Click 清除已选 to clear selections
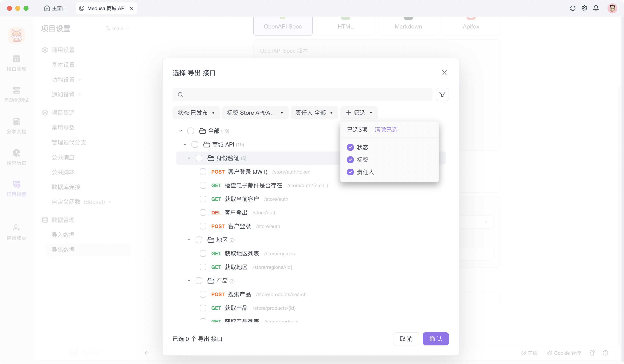 pyautogui.click(x=386, y=130)
